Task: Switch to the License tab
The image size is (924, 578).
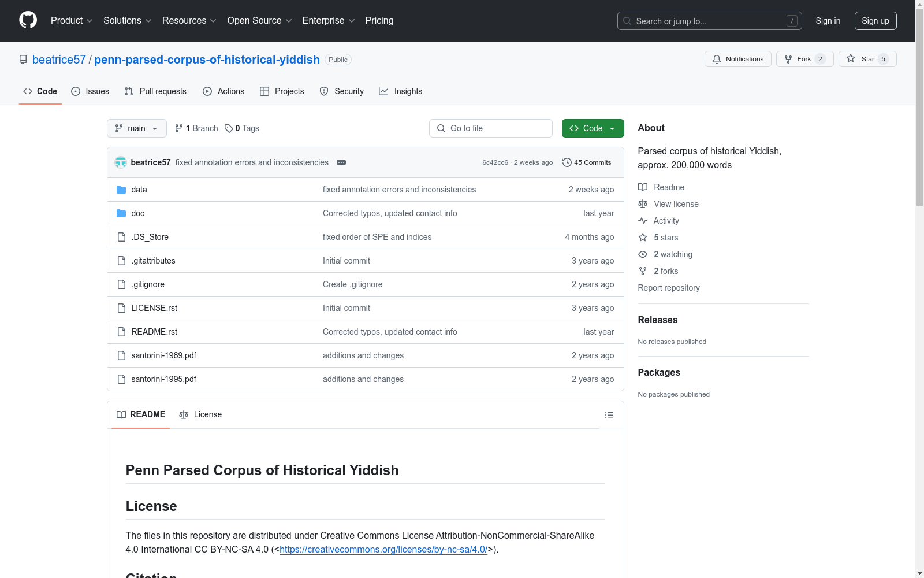Action: point(200,414)
